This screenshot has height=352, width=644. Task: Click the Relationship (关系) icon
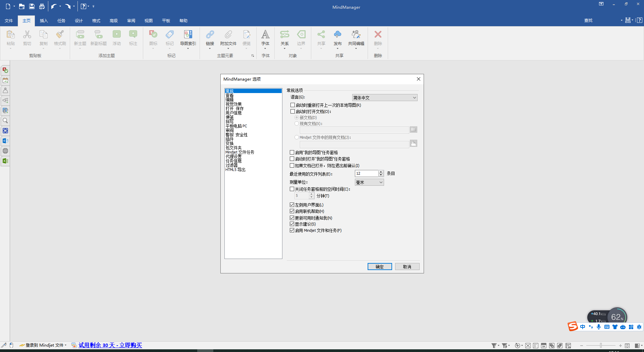click(x=285, y=35)
